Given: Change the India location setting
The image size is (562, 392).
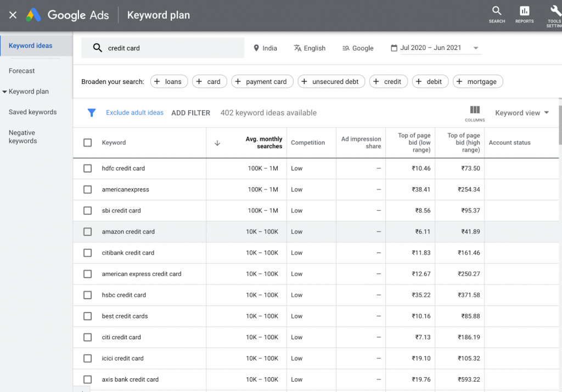Looking at the screenshot, I should pyautogui.click(x=266, y=48).
